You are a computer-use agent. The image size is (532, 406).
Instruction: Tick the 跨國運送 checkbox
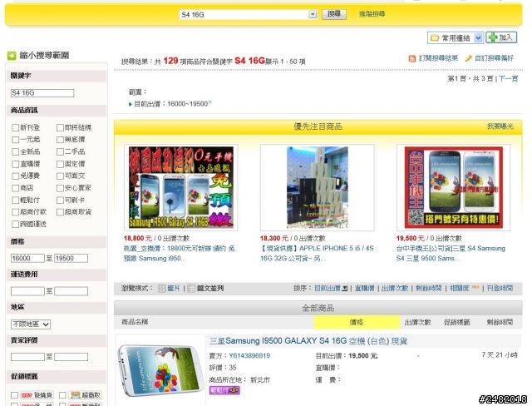click(x=15, y=224)
